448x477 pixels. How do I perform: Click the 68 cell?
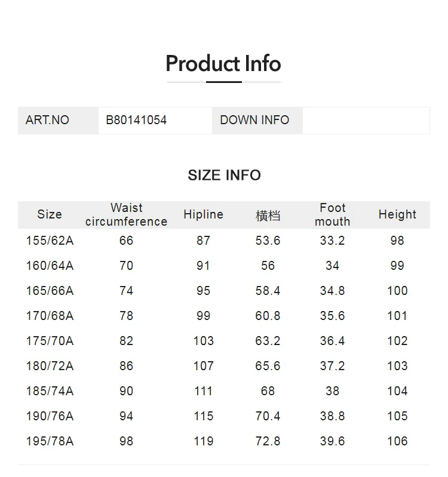click(x=268, y=391)
